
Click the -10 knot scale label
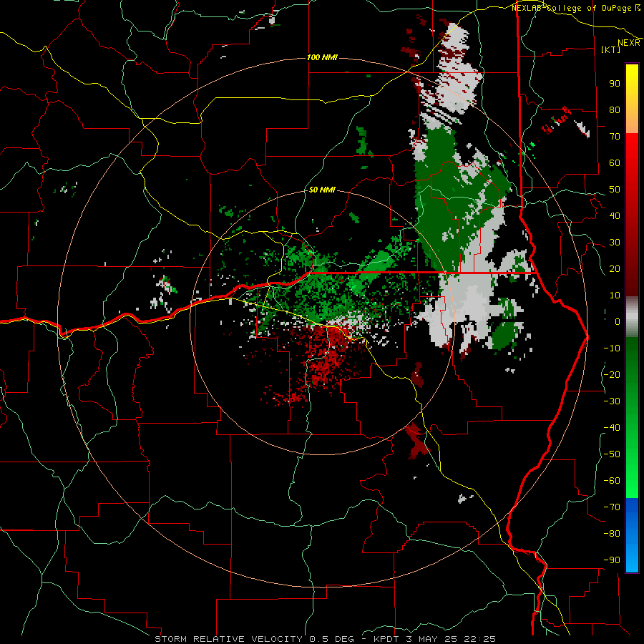click(x=612, y=348)
